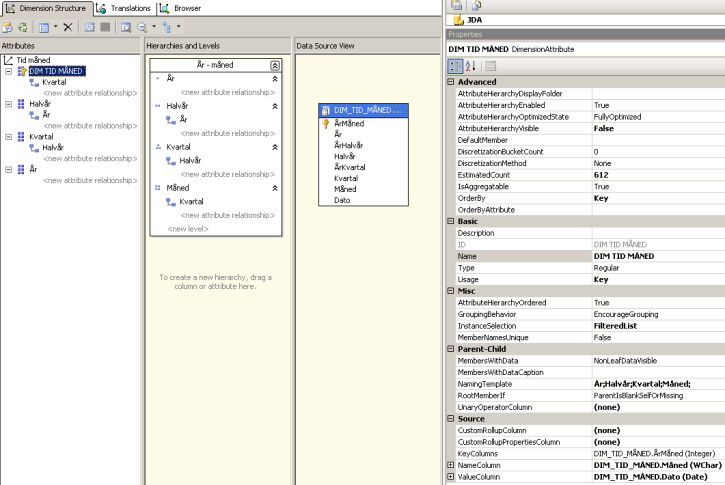Click the Property Pages icon in Properties
The image size is (725, 485).
491,66
